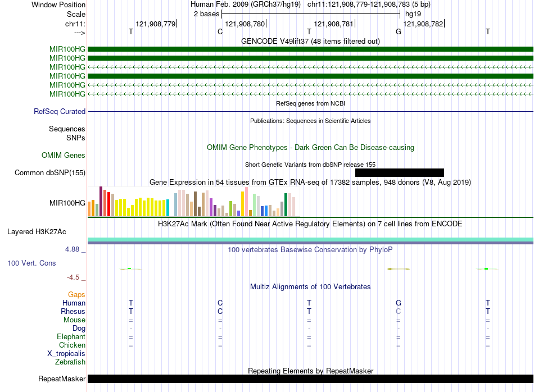Click the 4.88 upper scale value
Viewport: 534px width, 392px height.
coord(72,249)
